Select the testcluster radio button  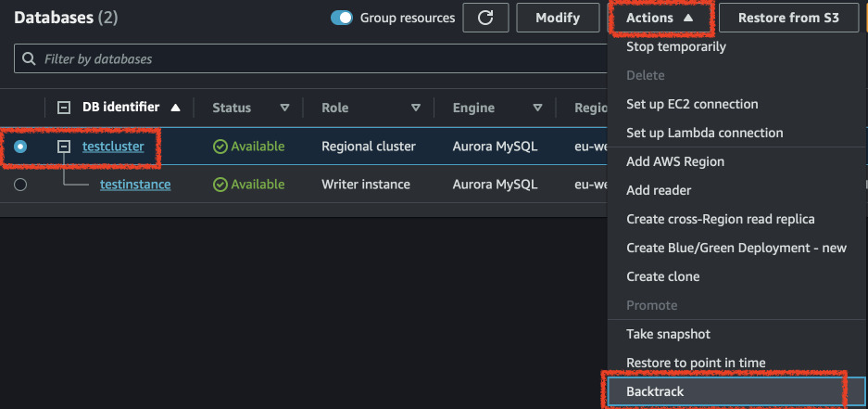click(x=20, y=147)
